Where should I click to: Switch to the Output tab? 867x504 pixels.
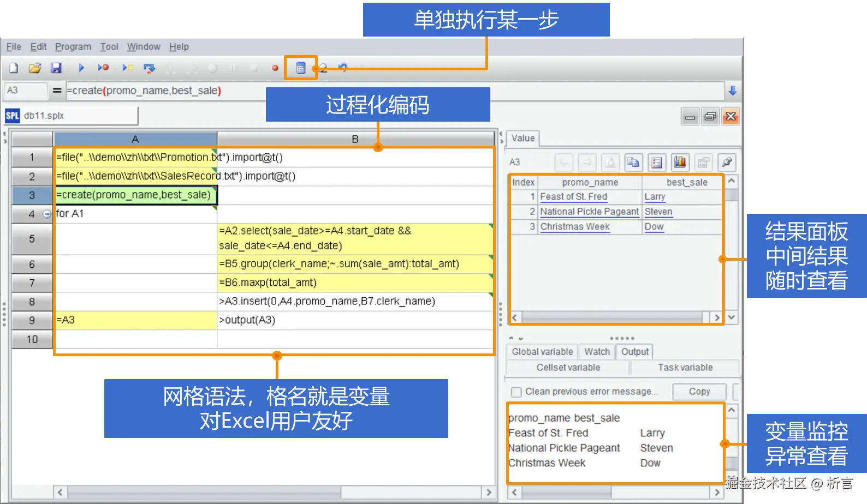click(x=634, y=352)
